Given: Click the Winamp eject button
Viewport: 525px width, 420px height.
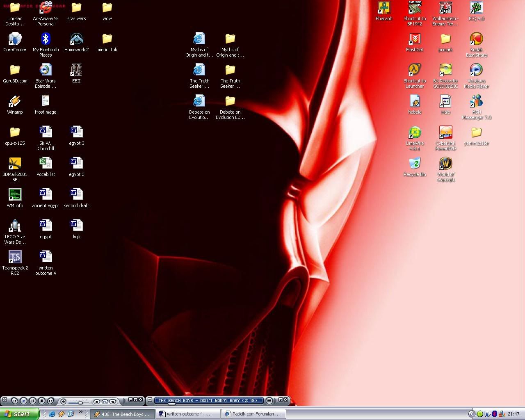Looking at the screenshot, I should click(x=97, y=401).
